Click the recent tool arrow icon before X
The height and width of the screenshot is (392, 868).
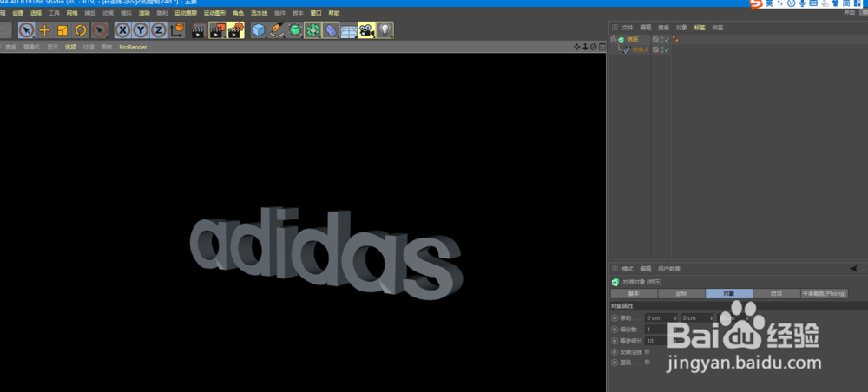click(x=100, y=30)
